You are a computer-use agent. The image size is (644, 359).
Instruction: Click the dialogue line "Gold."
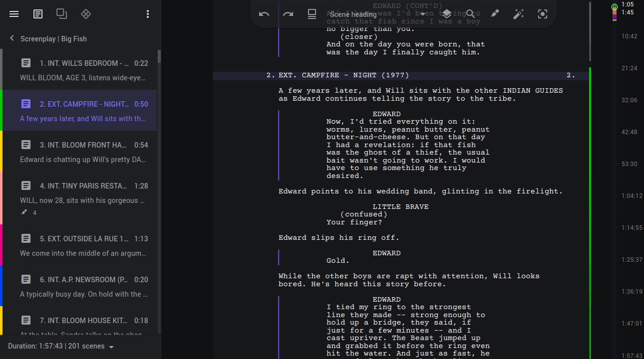pyautogui.click(x=338, y=261)
